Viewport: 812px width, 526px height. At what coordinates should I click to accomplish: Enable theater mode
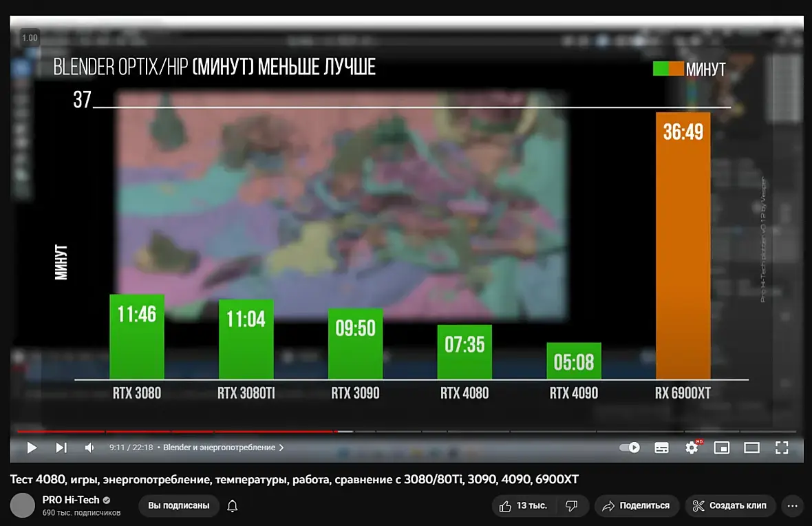click(751, 448)
